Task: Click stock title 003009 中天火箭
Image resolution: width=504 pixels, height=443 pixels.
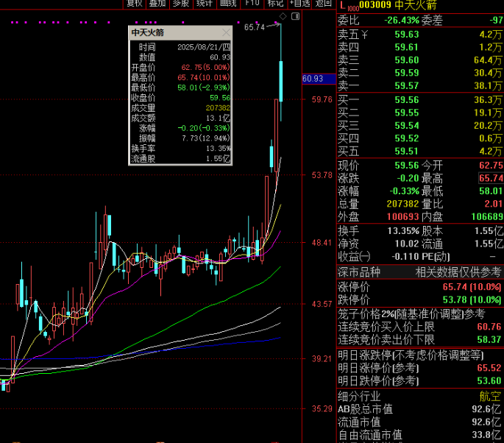Action: click(398, 5)
